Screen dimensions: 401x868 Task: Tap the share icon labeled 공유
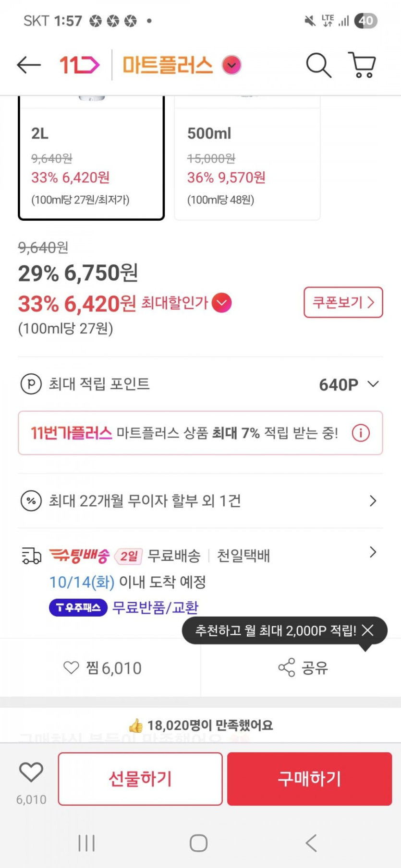tap(303, 667)
